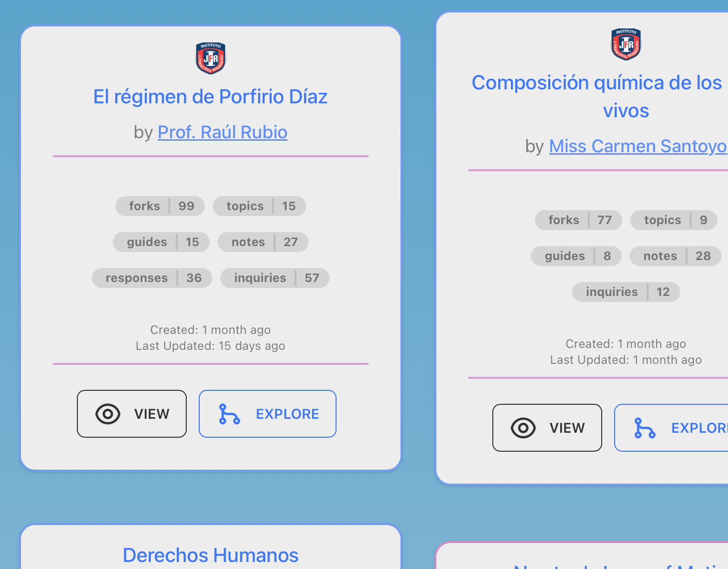
Task: Click the guides 15 badge
Action: point(161,242)
